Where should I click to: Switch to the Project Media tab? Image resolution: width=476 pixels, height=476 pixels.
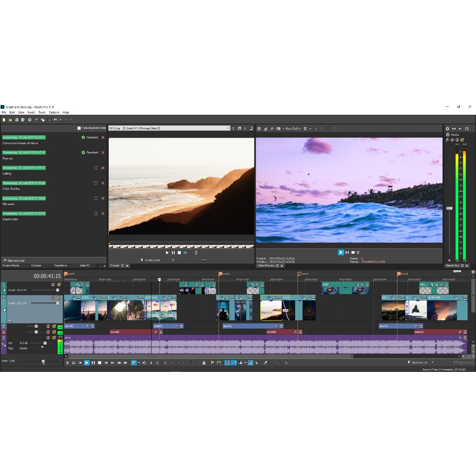coord(11,265)
